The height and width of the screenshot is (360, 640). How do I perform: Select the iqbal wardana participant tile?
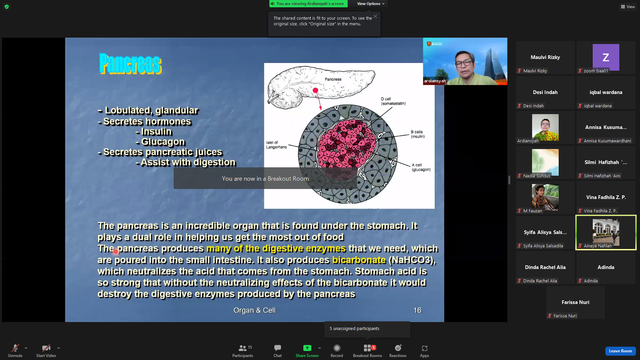606,93
